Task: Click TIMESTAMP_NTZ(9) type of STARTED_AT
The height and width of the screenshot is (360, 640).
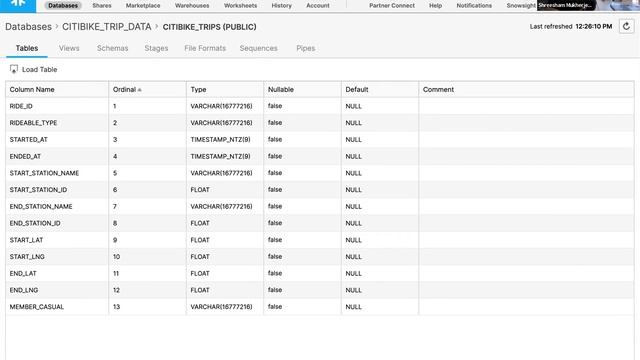Action: [220, 140]
